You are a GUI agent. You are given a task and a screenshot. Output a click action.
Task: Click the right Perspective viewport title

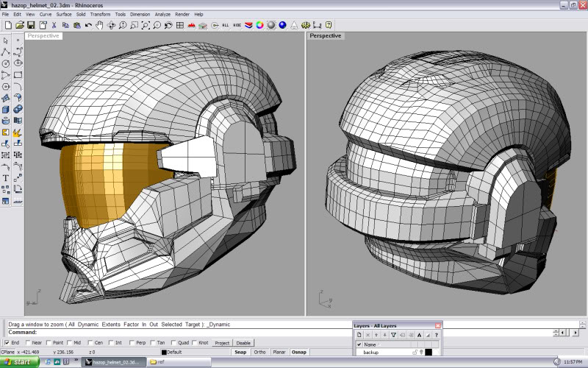[326, 35]
